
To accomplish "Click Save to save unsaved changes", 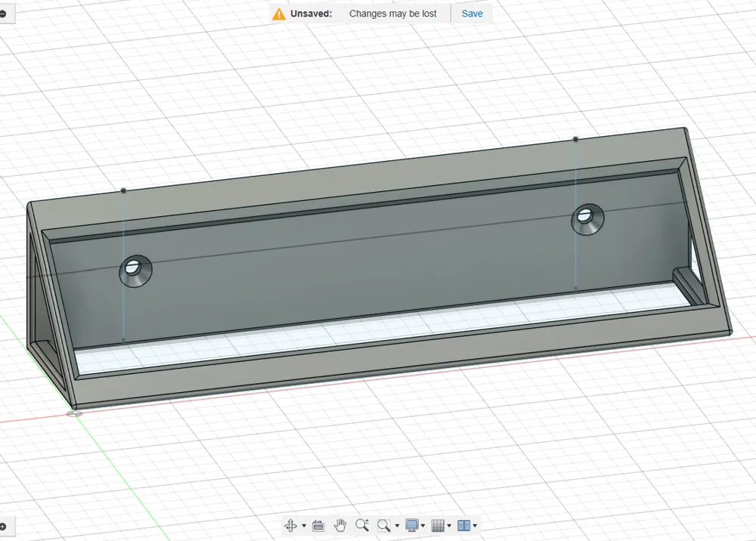I will click(x=471, y=13).
